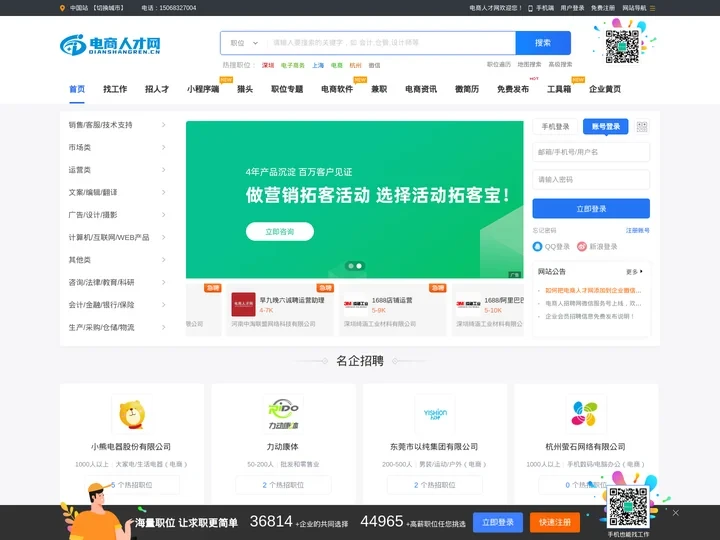Click 切换城市 in the top bar
The width and height of the screenshot is (720, 540).
(x=108, y=8)
